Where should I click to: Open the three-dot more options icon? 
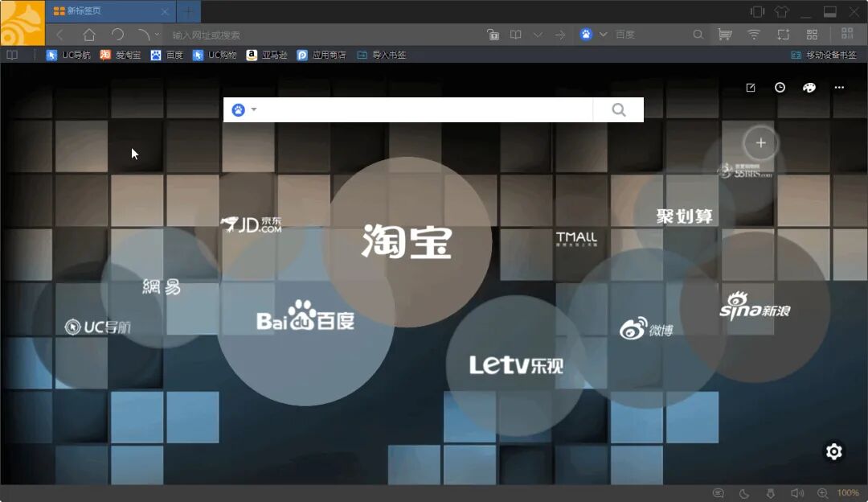pos(839,88)
